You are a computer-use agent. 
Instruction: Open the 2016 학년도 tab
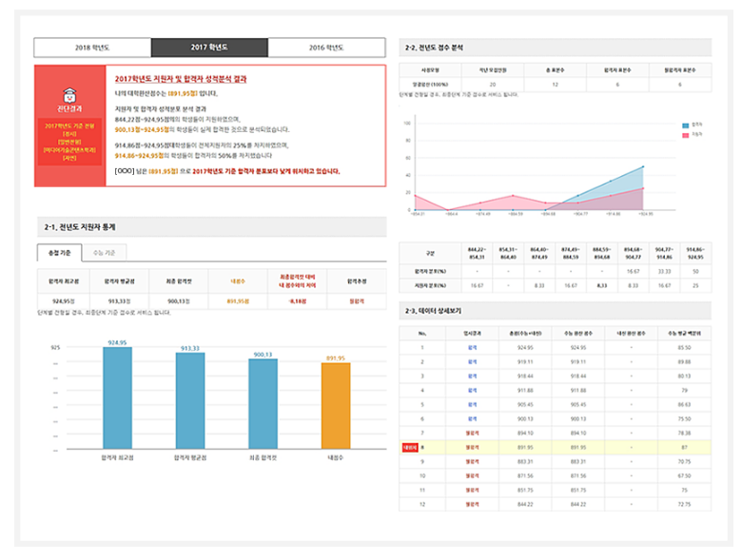click(326, 48)
